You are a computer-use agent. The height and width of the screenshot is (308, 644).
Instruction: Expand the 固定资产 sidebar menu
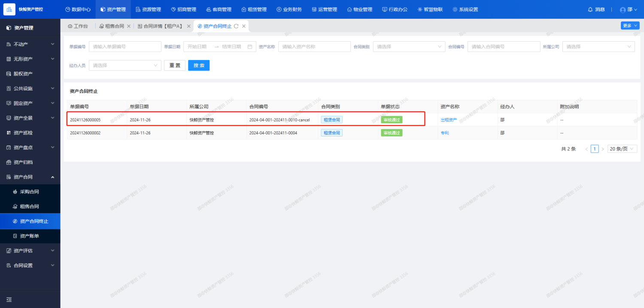click(x=30, y=103)
